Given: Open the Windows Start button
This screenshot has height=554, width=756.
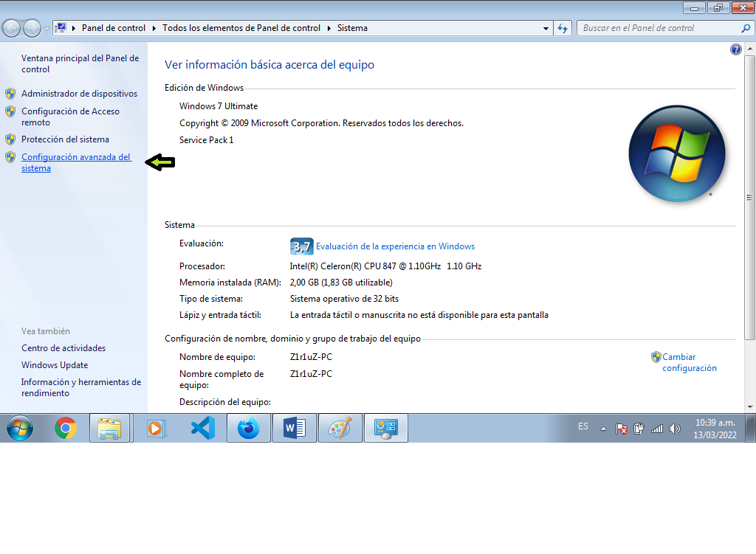Looking at the screenshot, I should point(20,428).
